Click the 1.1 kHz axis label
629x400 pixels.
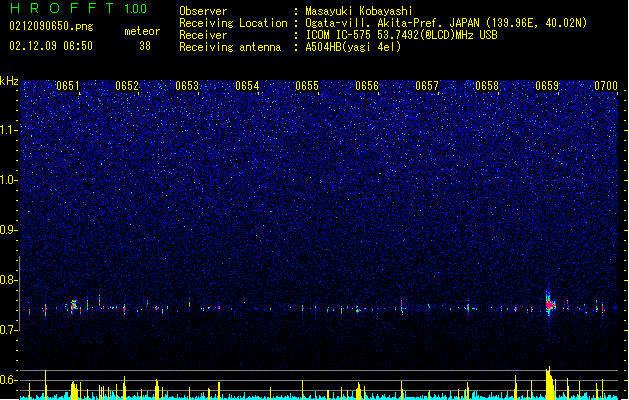point(8,130)
